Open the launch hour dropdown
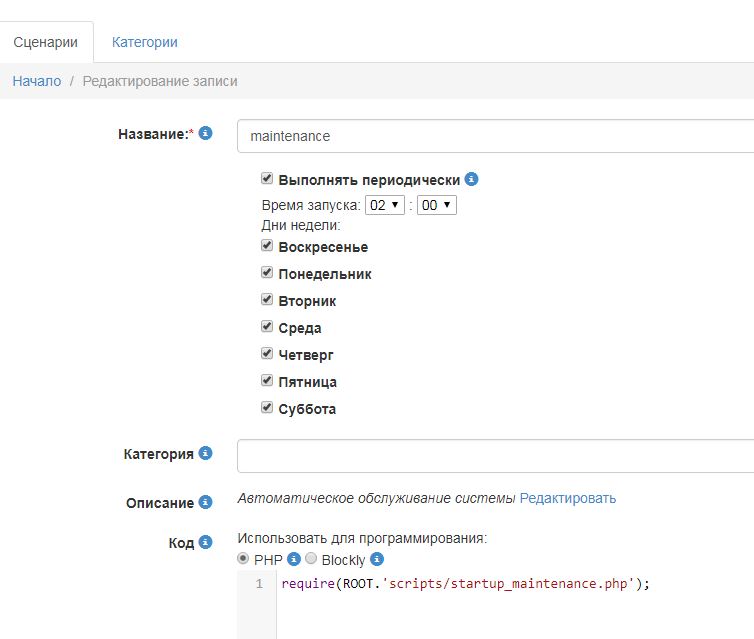 click(385, 205)
